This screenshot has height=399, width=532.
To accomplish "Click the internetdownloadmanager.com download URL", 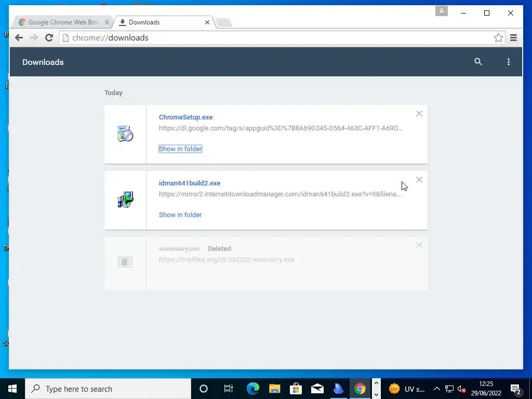I will (x=280, y=194).
